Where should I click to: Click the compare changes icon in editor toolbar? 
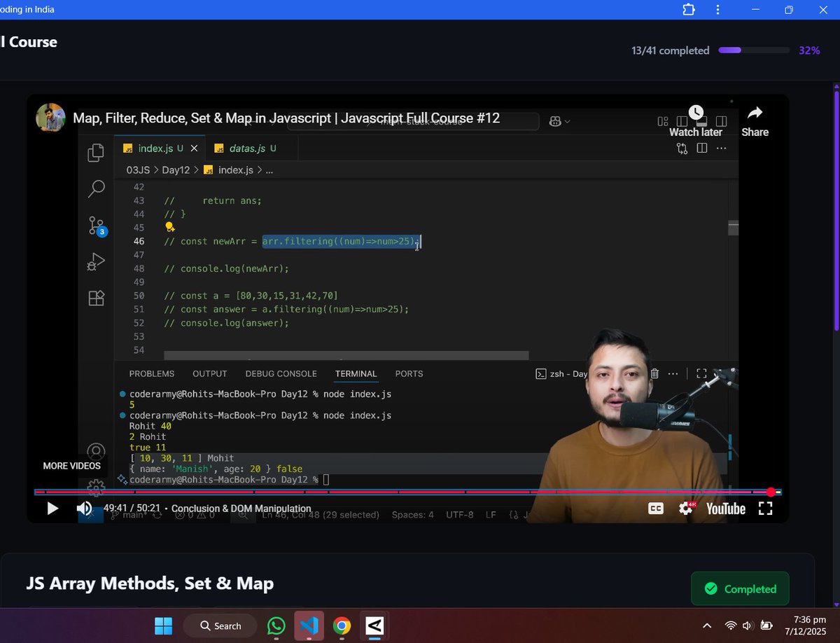point(682,148)
